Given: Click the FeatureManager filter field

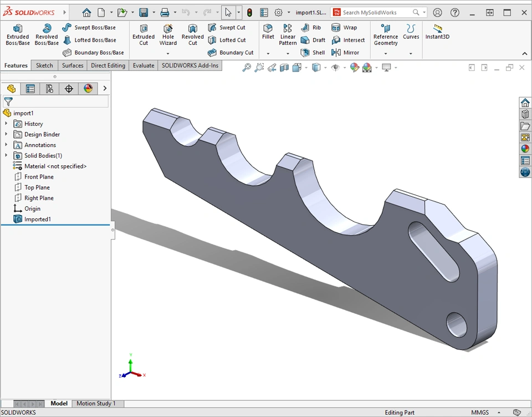Looking at the screenshot, I should click(55, 101).
